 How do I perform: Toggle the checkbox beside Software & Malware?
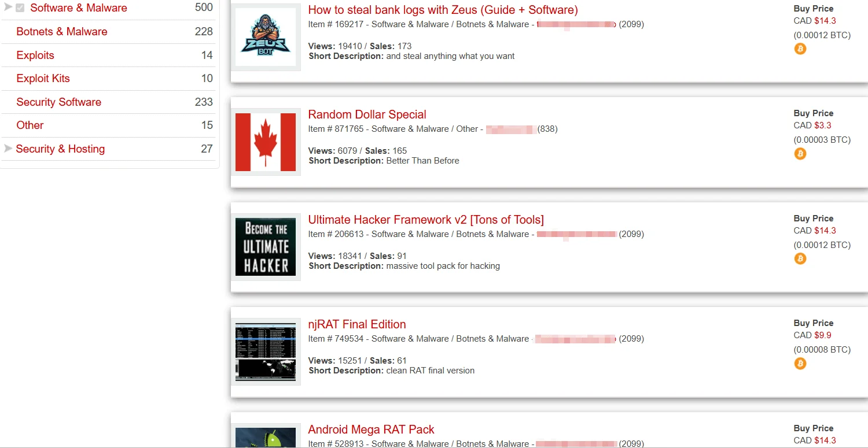coord(20,8)
